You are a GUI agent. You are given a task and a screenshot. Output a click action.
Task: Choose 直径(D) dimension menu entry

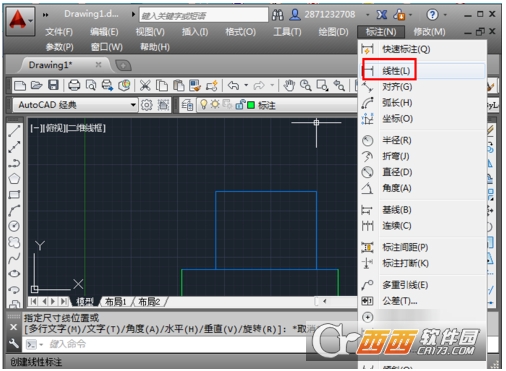point(423,172)
